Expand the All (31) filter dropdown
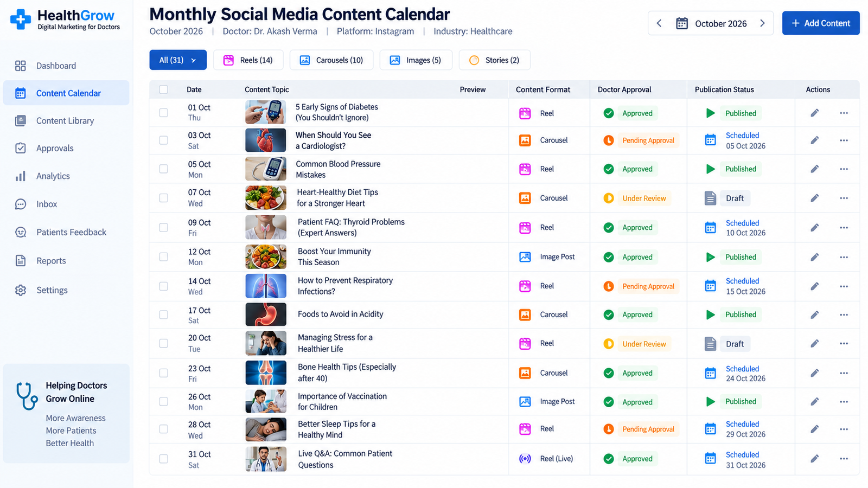The height and width of the screenshot is (488, 868). click(x=178, y=60)
